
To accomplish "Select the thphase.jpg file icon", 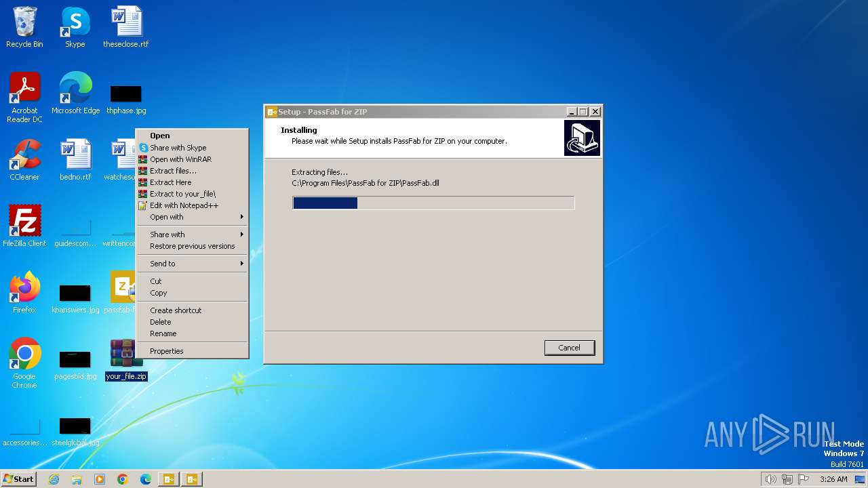I will coord(125,99).
